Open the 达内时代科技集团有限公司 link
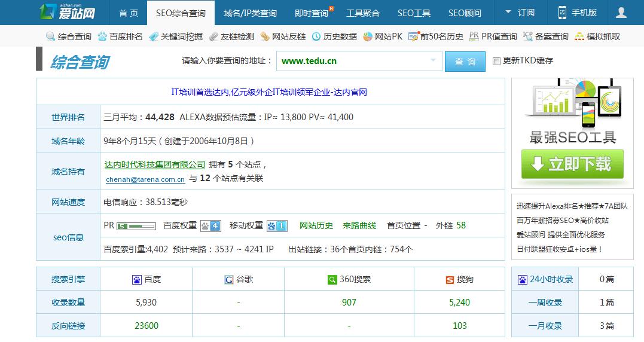 click(155, 164)
